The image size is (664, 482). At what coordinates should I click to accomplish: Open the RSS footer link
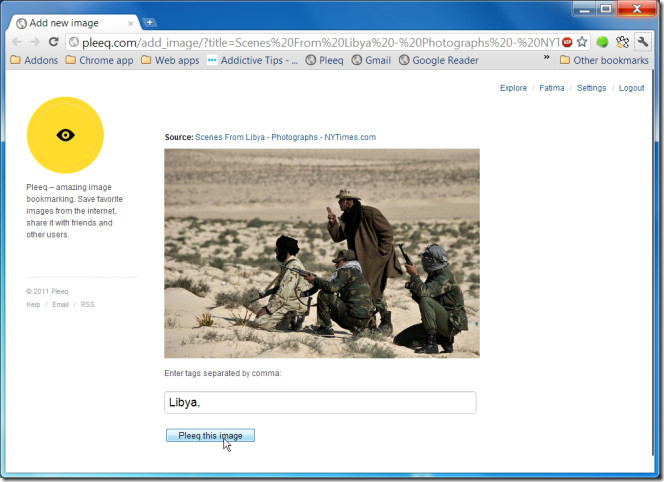coord(88,305)
